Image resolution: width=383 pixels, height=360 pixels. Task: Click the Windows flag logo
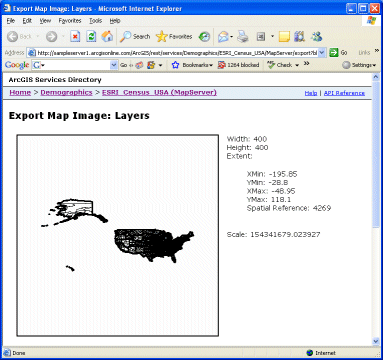click(371, 21)
